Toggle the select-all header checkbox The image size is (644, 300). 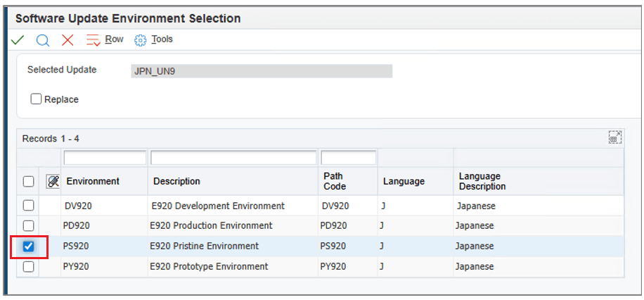[29, 181]
